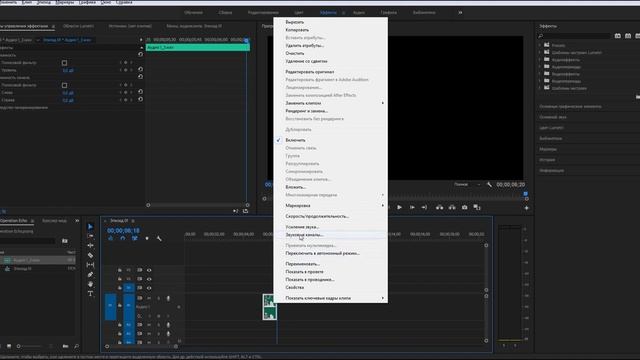Click the search icon at project panel bottom

tap(76, 346)
